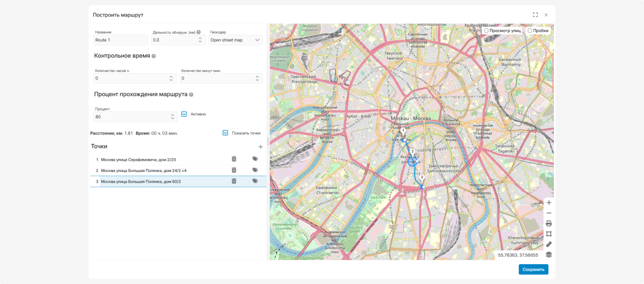The height and width of the screenshot is (284, 644).
Task: Delete point Серафимовича, дом 2/20
Action: 234,159
